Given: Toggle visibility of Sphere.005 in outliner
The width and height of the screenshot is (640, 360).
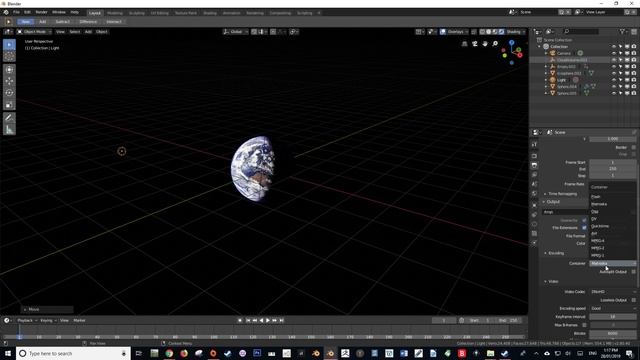Looking at the screenshot, I should [x=614, y=93].
